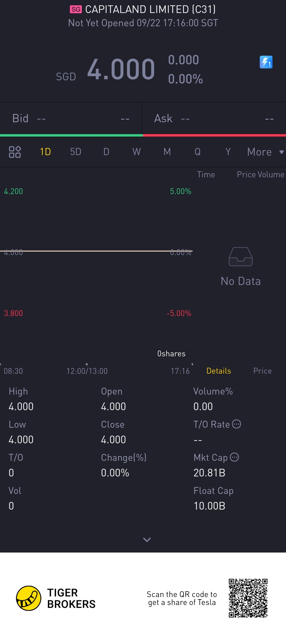Tap the T/O Rate info icon
Image resolution: width=286 pixels, height=644 pixels.
236,424
